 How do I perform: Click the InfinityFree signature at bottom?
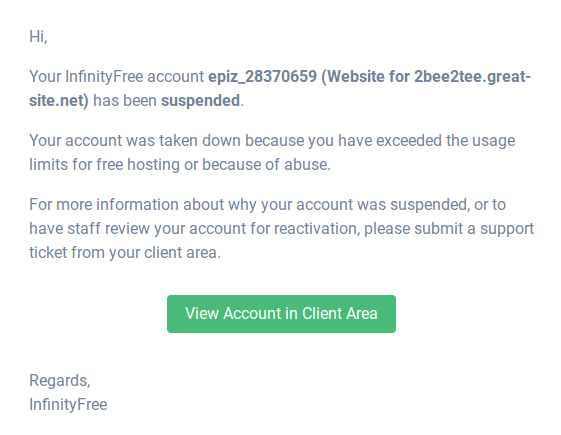tap(68, 405)
